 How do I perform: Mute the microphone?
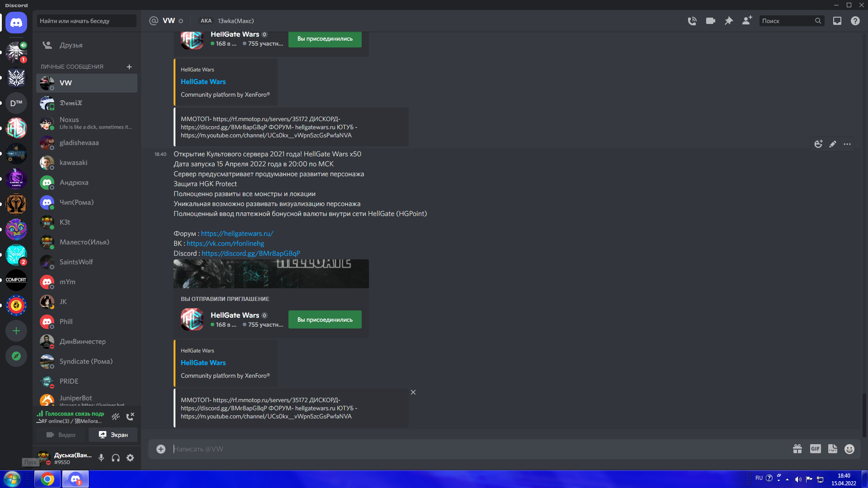[101, 458]
